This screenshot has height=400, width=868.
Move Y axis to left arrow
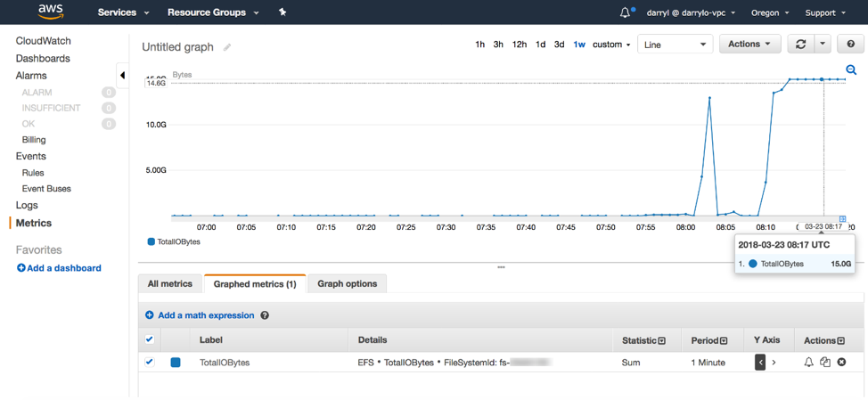coord(760,363)
